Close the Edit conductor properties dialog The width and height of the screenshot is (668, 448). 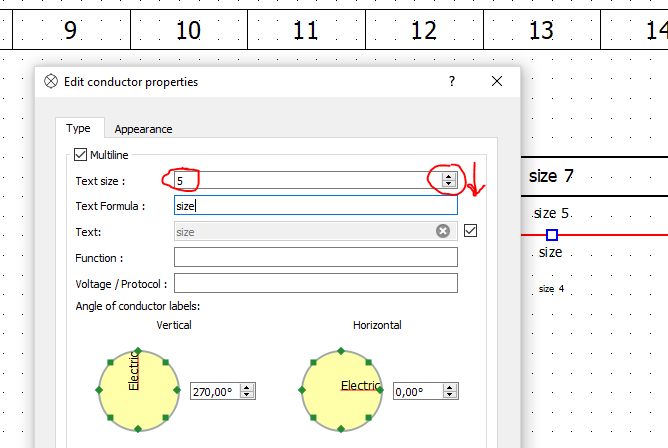click(x=496, y=82)
